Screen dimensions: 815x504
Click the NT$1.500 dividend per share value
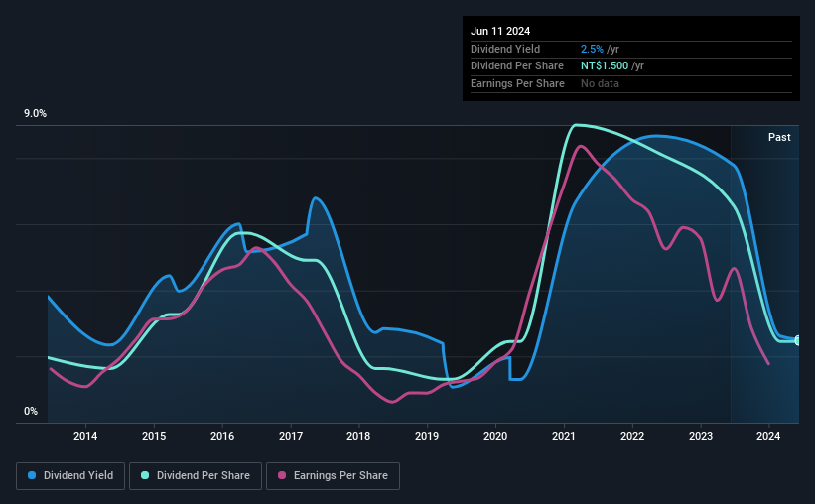pyautogui.click(x=605, y=66)
